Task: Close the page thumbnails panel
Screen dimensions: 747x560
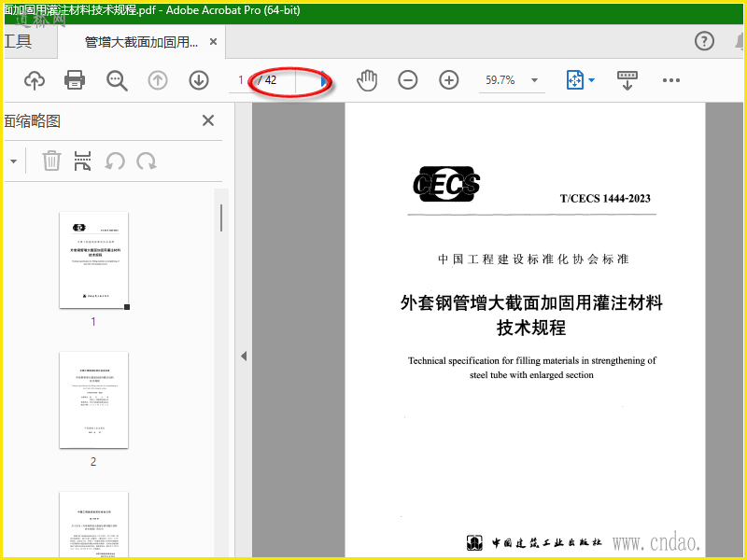Action: click(x=208, y=120)
